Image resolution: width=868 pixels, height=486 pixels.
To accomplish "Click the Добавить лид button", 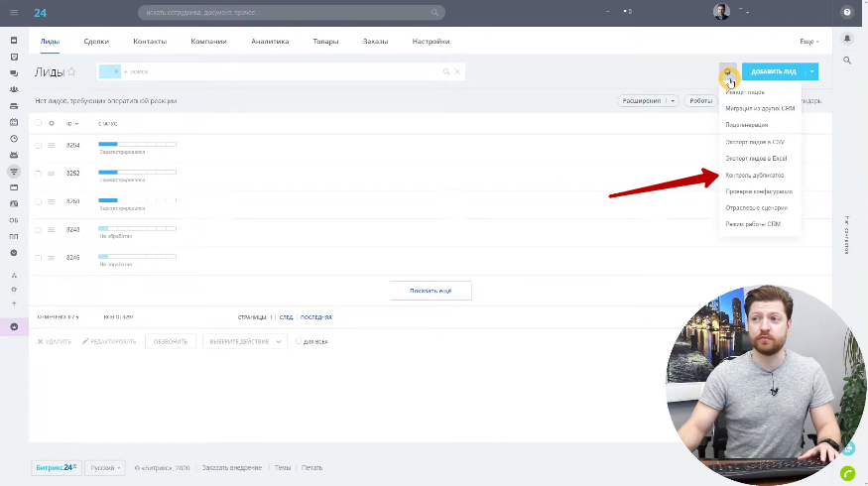I will click(774, 71).
